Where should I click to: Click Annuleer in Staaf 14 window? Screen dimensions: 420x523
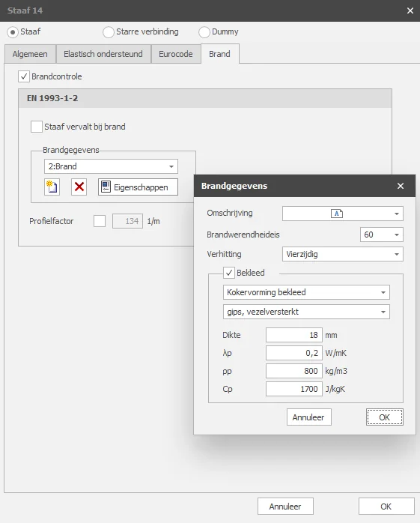point(285,507)
